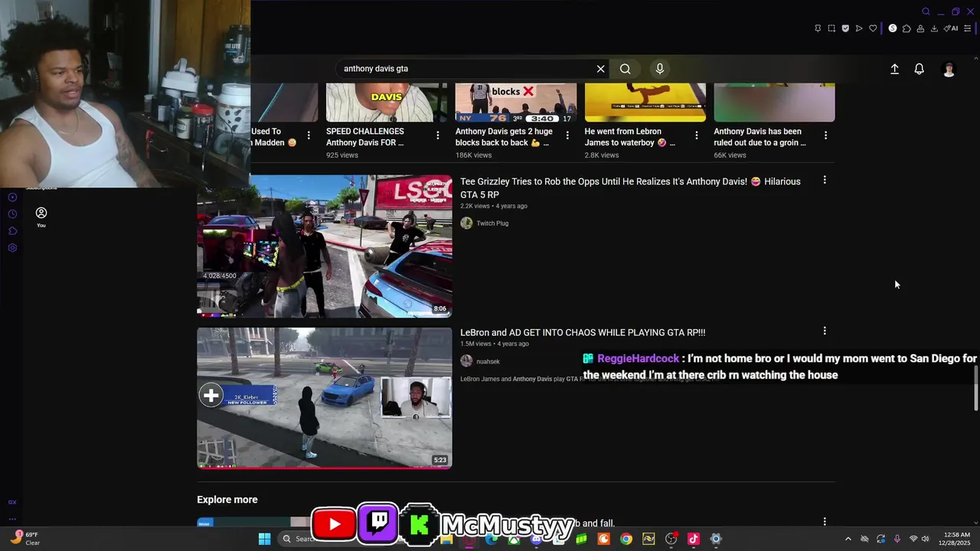Open Windows Start menu
The height and width of the screenshot is (551, 980).
[264, 539]
